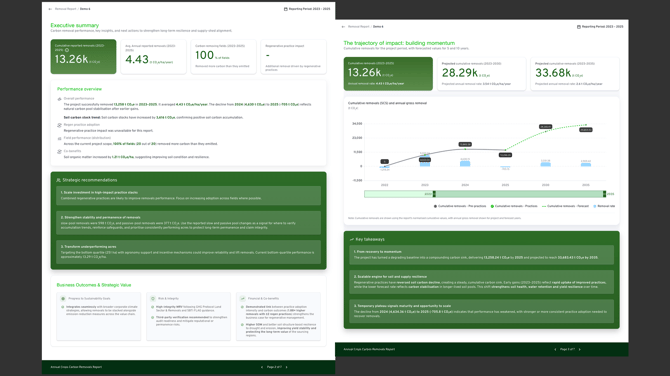670x376 pixels.
Task: Click Co-benefits icon in Performance overview
Action: [x=59, y=152]
